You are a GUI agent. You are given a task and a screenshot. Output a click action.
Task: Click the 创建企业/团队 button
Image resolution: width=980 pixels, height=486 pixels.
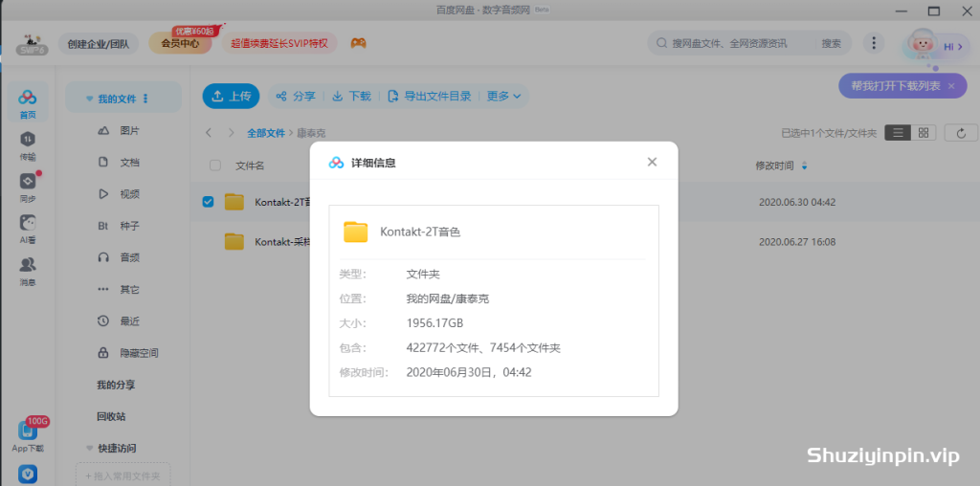pos(99,44)
